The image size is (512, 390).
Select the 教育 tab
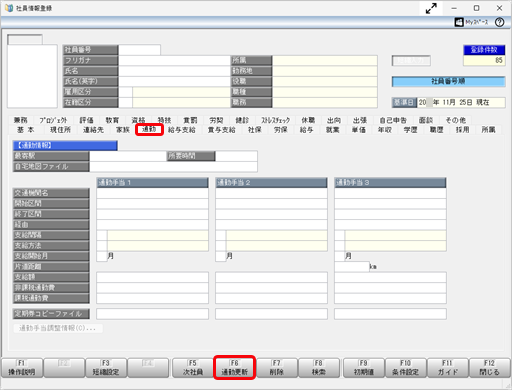tap(112, 120)
